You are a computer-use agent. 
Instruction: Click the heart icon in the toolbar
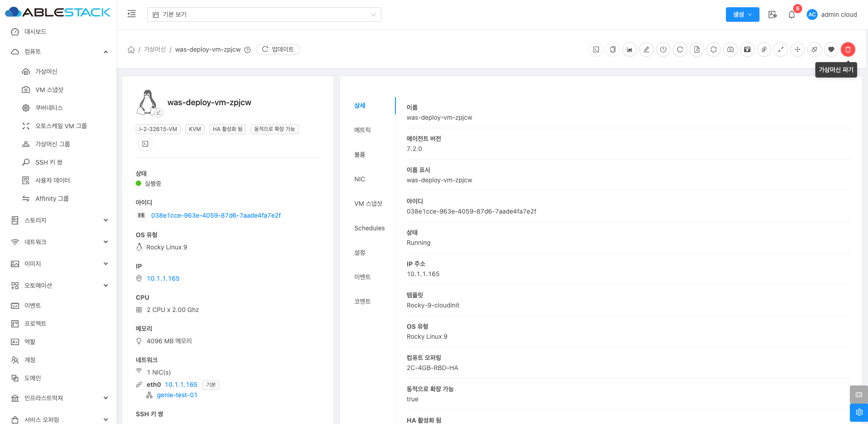[x=831, y=49]
